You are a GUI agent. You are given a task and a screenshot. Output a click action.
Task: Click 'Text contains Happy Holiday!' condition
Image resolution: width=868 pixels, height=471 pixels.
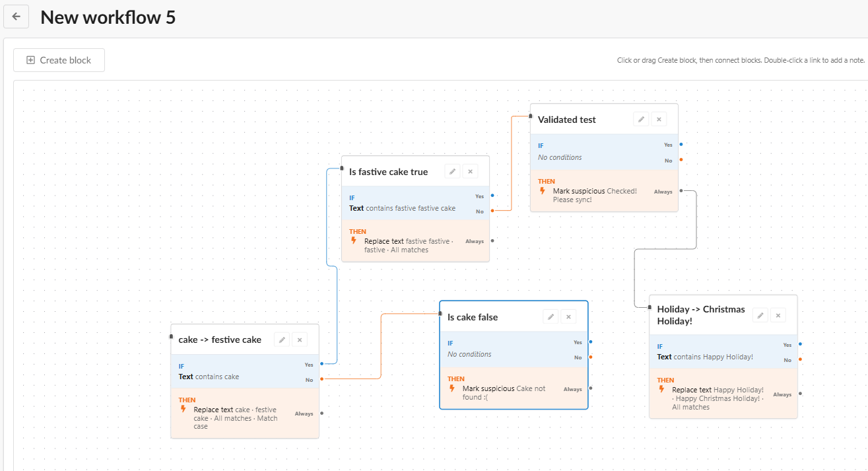(705, 357)
